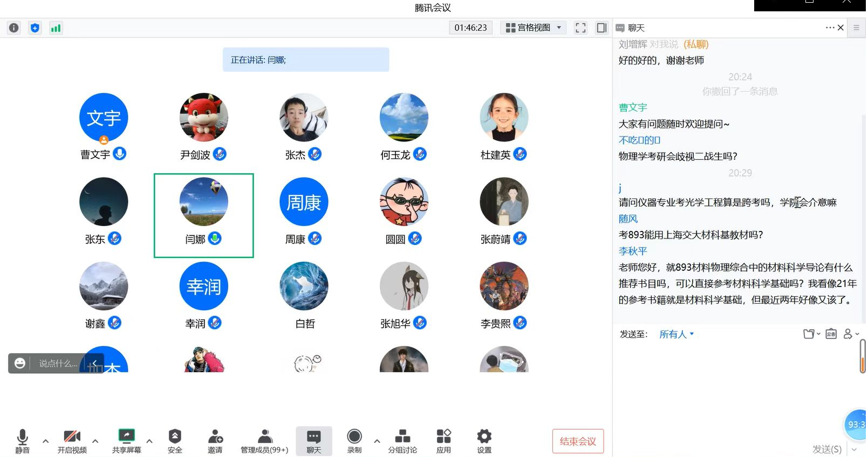Click the blue security shield icon

tap(35, 28)
